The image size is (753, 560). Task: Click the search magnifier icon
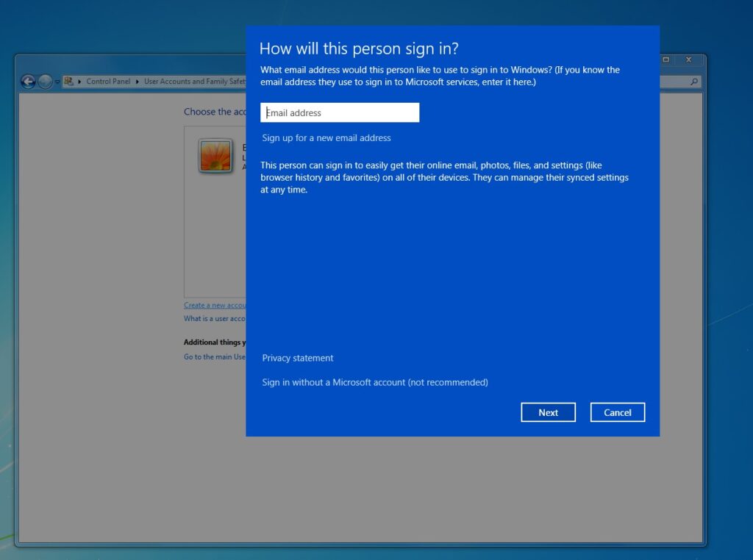(694, 82)
